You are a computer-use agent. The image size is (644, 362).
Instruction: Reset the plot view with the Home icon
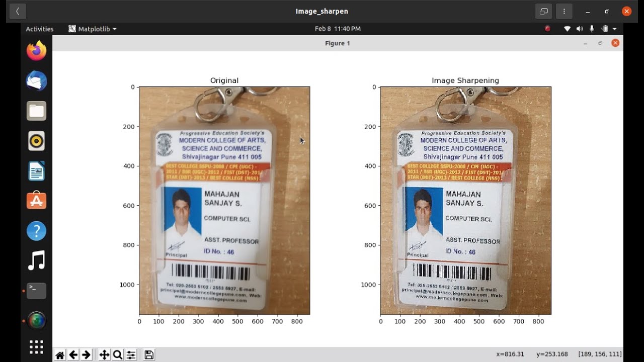click(x=60, y=355)
